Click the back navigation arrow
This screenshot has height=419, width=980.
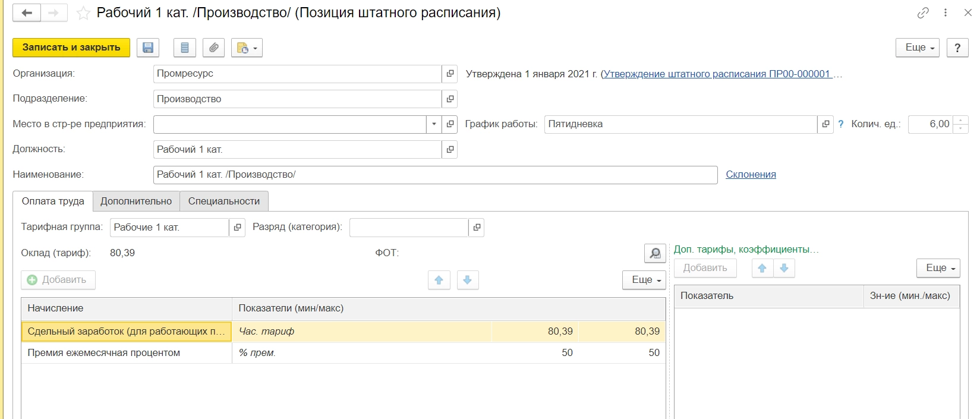tap(27, 12)
